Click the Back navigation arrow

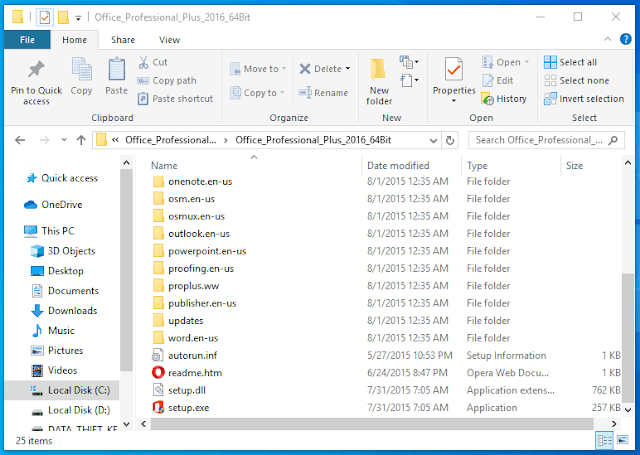[20, 140]
